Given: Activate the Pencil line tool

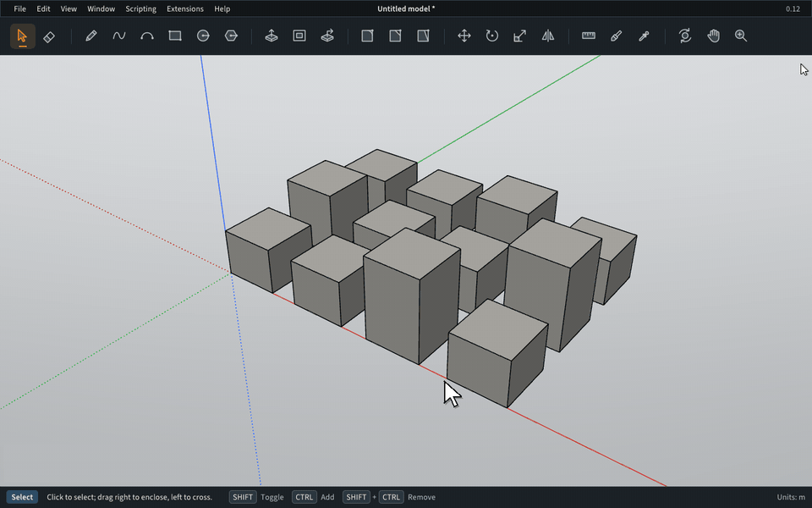Looking at the screenshot, I should (91, 36).
